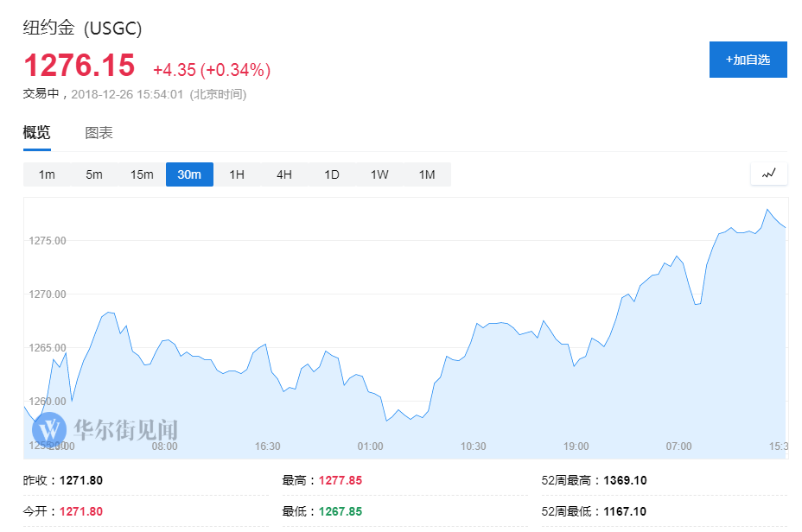802x532 pixels.
Task: Click the 01:00 time axis label
Action: tap(370, 446)
